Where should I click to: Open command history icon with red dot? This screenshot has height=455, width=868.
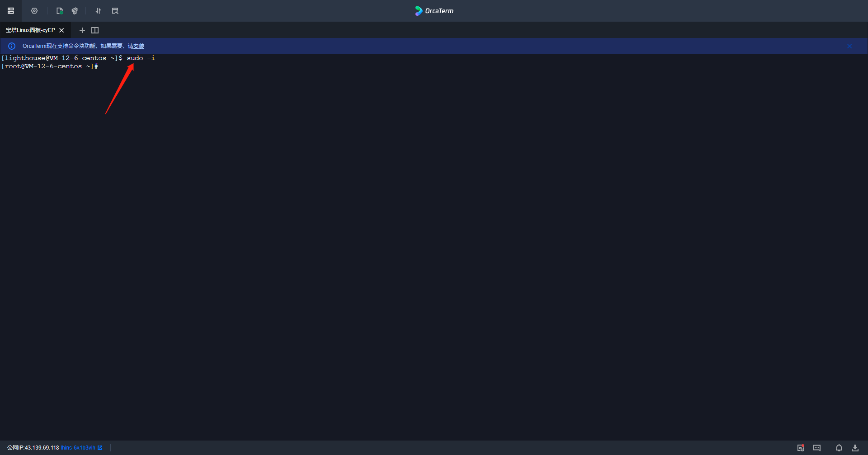point(801,448)
